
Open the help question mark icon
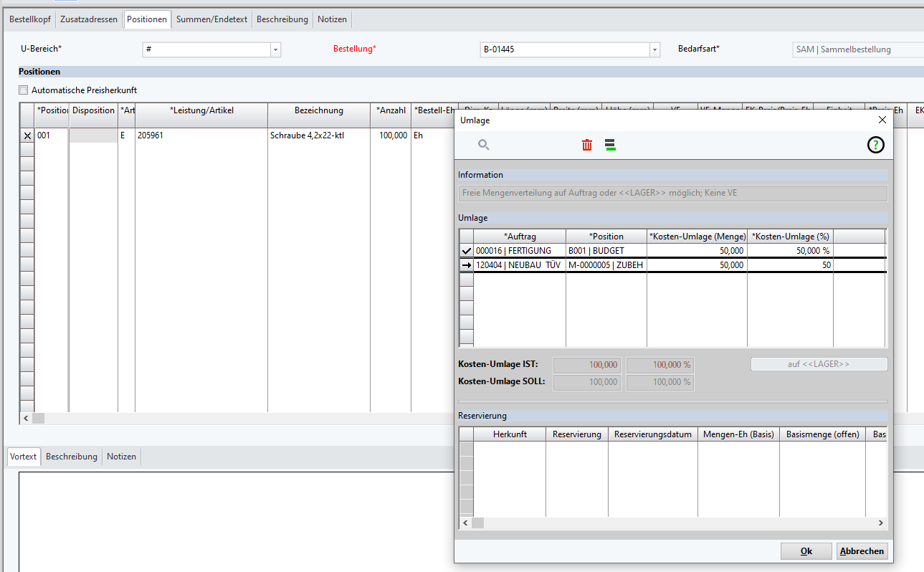click(x=875, y=145)
